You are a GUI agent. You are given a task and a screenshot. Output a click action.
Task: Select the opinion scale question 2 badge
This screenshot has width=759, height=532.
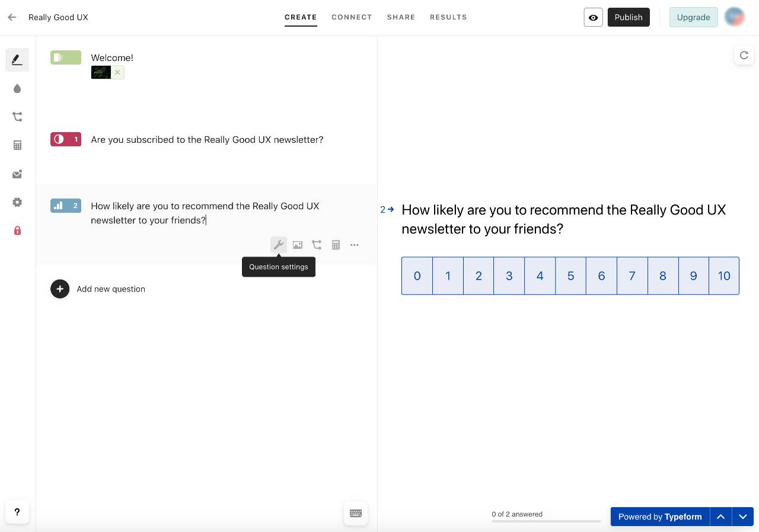66,206
